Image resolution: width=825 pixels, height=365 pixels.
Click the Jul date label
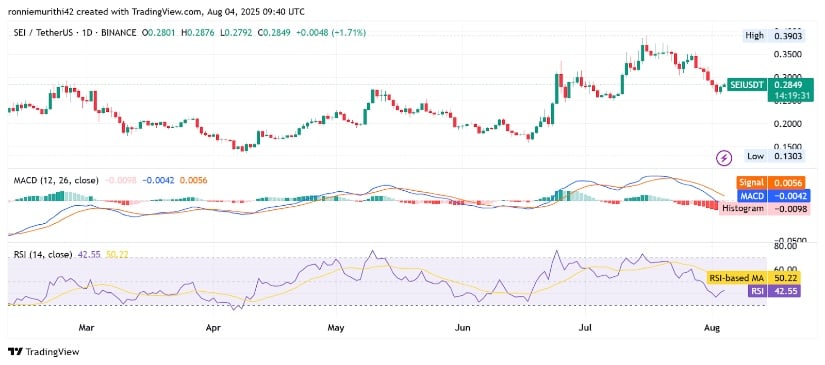point(585,328)
